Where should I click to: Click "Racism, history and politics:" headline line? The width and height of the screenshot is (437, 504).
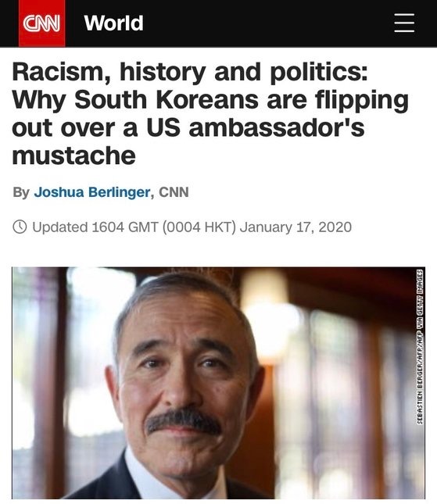(x=190, y=73)
